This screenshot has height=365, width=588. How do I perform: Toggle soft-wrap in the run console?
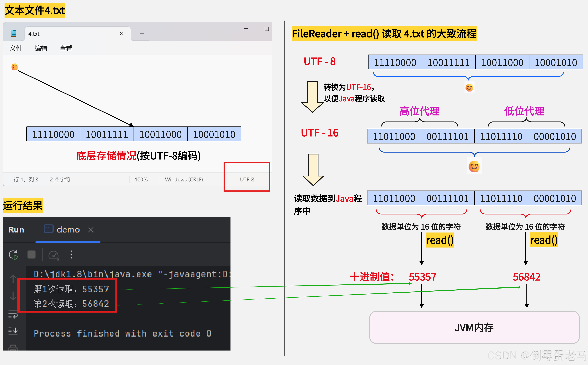click(13, 314)
